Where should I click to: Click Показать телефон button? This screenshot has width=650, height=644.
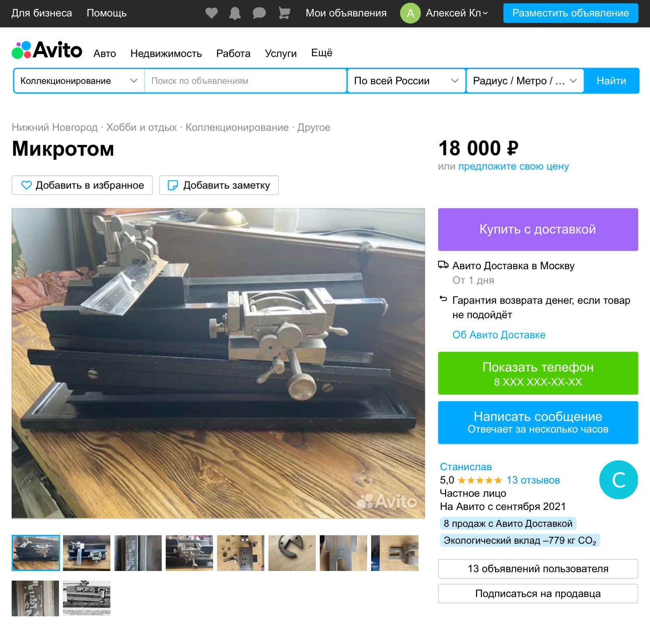538,373
